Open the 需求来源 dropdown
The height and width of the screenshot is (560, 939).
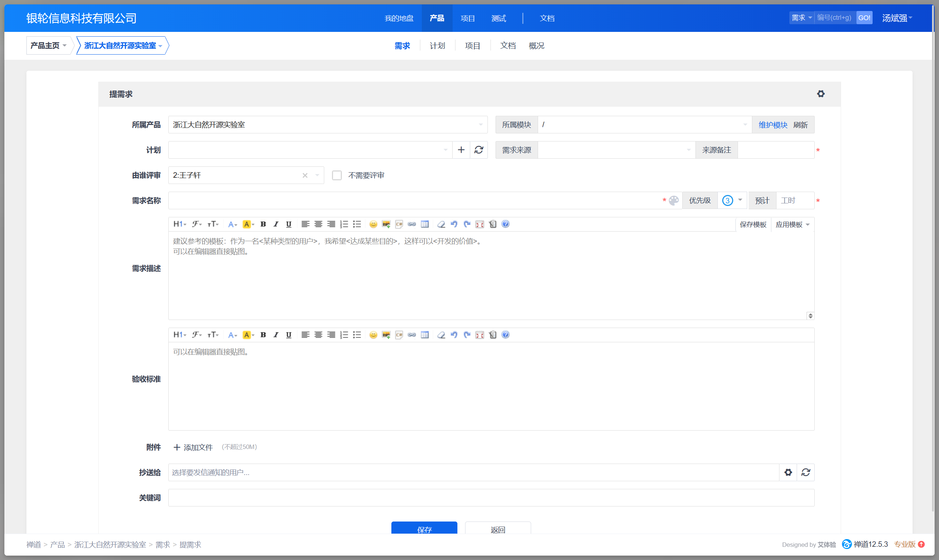[616, 150]
